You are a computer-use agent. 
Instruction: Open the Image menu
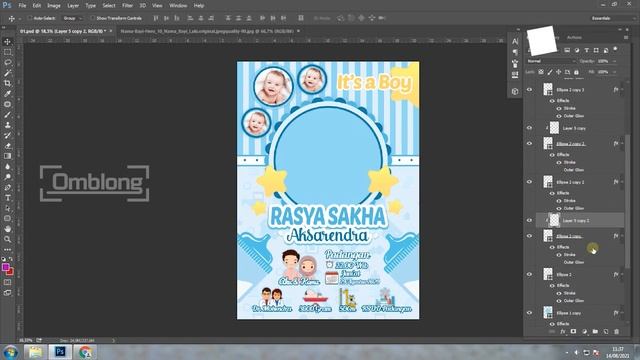click(53, 6)
